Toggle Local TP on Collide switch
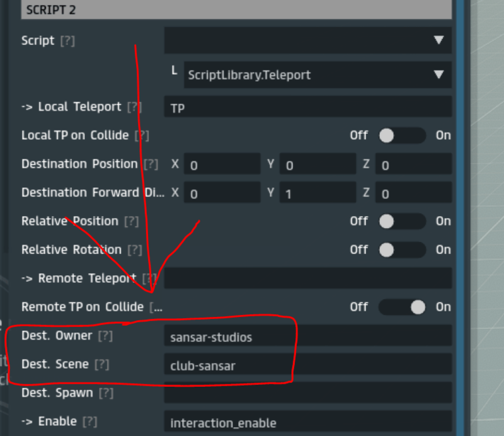The height and width of the screenshot is (436, 504). [402, 135]
